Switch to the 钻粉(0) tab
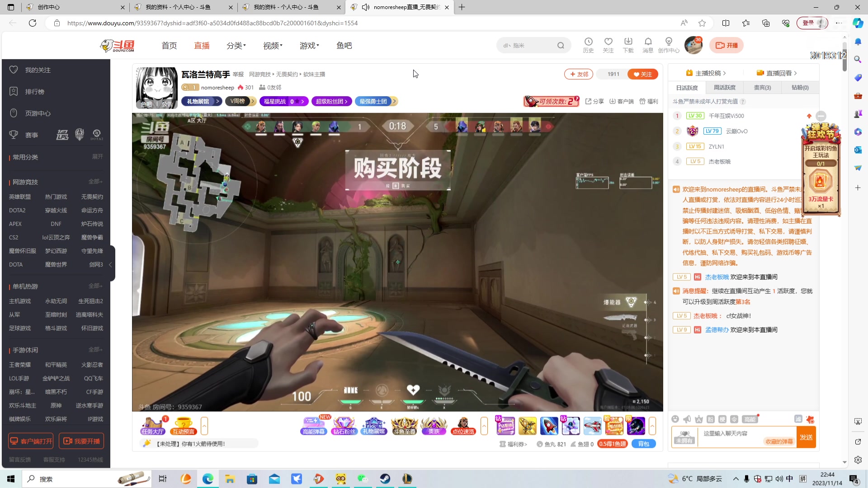This screenshot has height=488, width=868. [800, 88]
